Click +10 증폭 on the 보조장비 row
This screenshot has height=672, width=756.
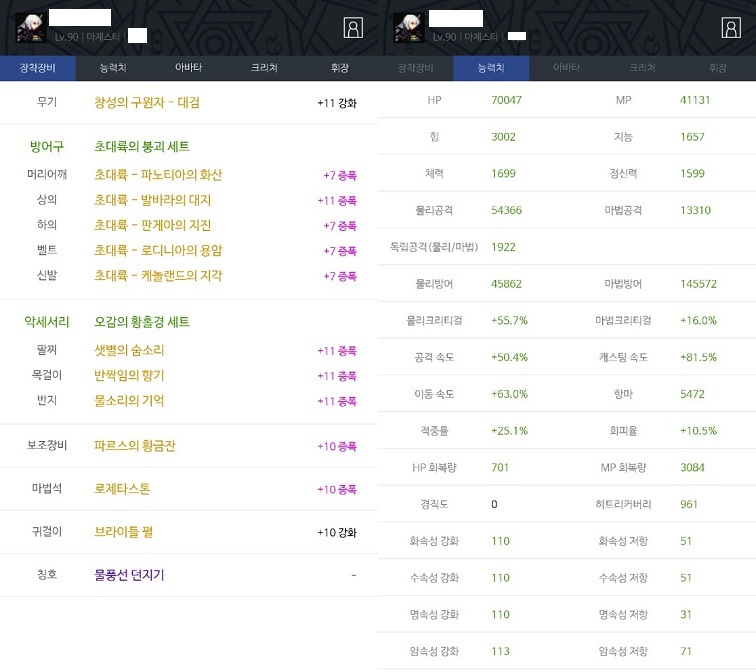point(337,446)
